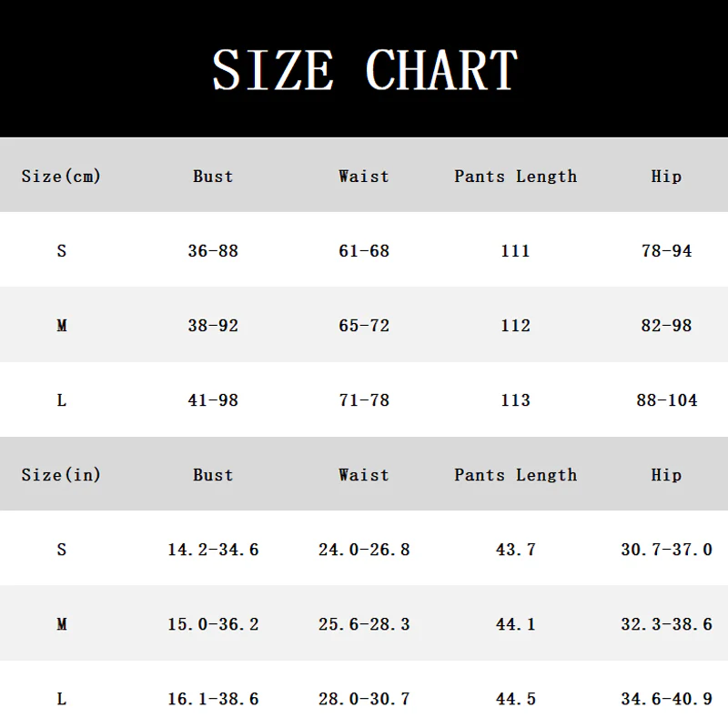Select the Size(in) header cell
This screenshot has width=728, height=728.
coord(61,475)
